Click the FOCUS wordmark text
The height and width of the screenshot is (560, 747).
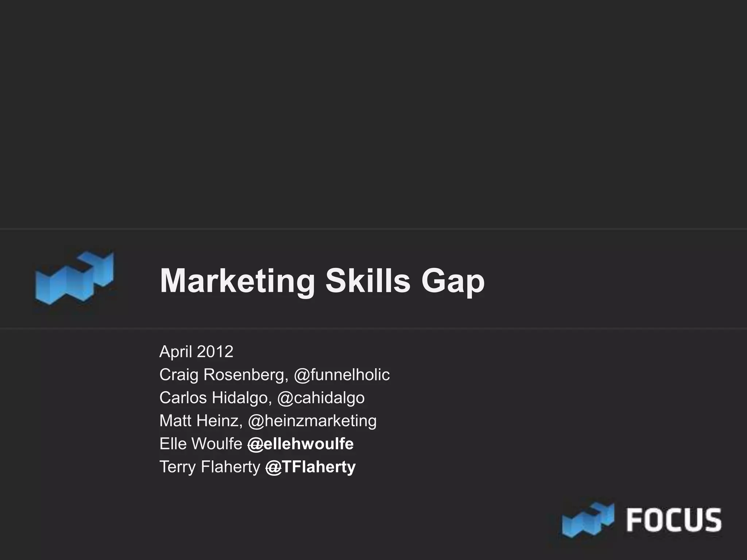(673, 521)
